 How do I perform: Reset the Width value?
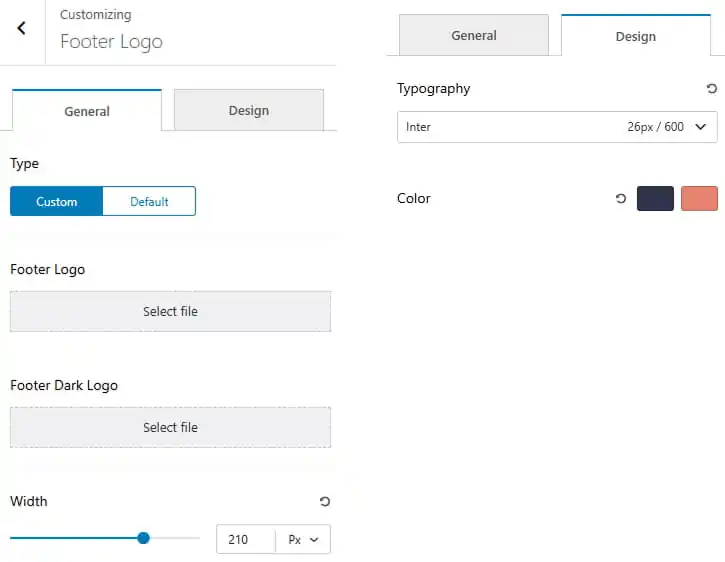[x=325, y=501]
